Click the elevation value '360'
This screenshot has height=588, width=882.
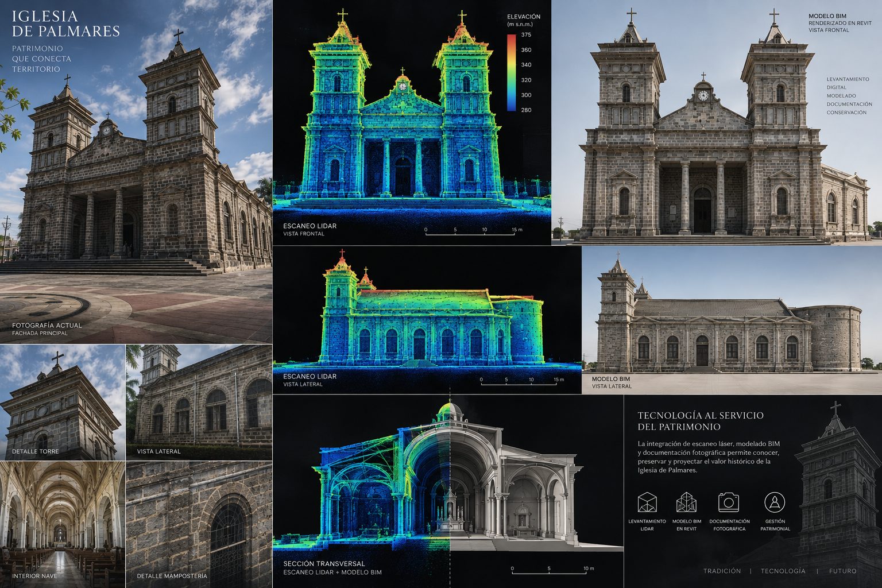pyautogui.click(x=526, y=50)
